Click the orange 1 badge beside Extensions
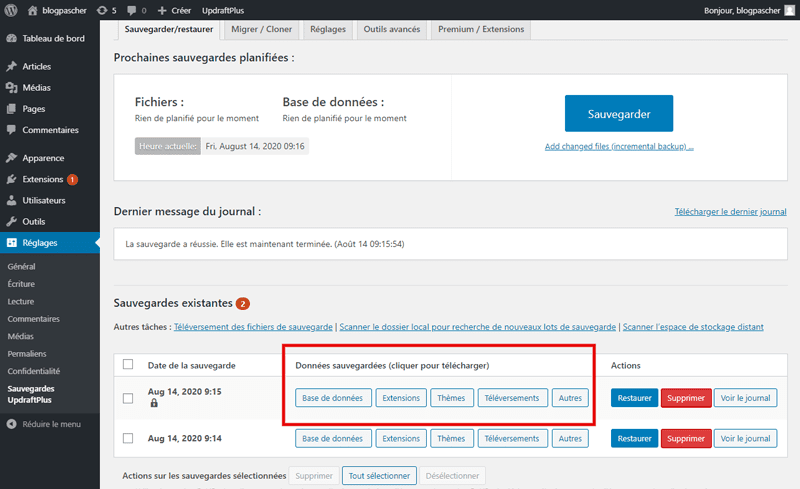800x489 pixels. click(x=72, y=179)
